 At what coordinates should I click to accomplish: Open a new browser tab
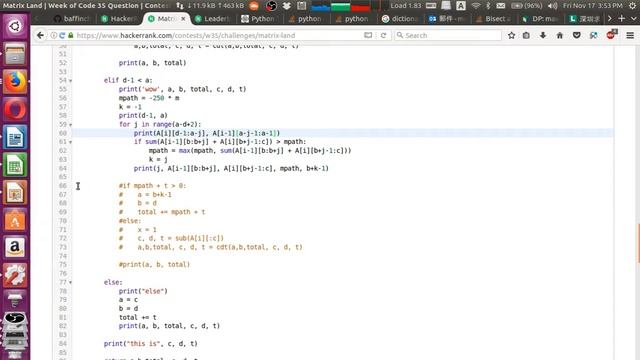[621, 18]
